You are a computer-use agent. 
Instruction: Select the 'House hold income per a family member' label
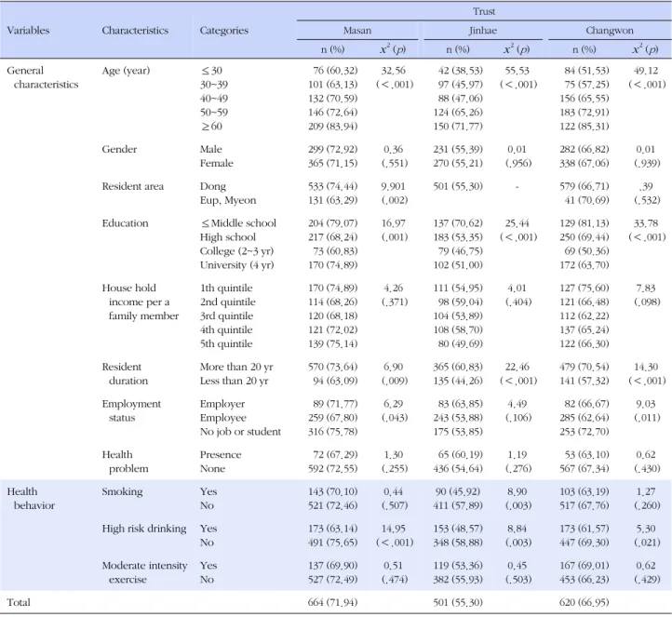click(x=141, y=302)
